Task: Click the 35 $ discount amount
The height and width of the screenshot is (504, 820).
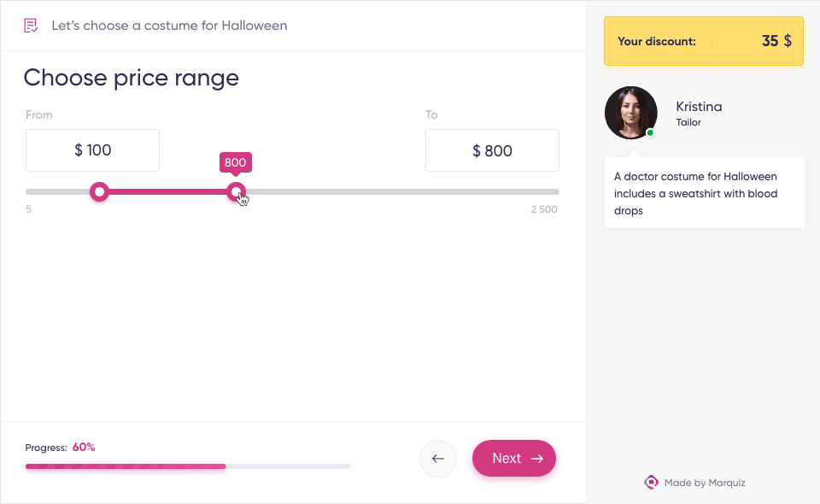Action: 776,41
